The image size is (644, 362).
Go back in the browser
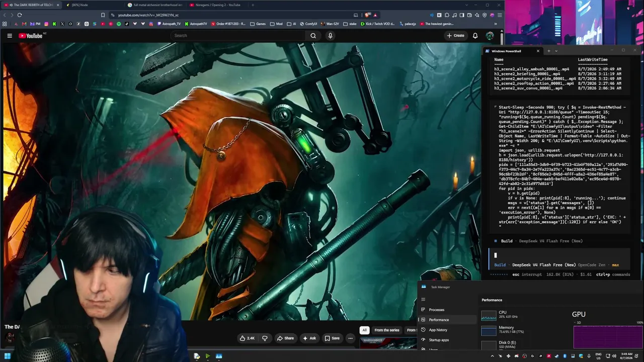click(x=5, y=15)
